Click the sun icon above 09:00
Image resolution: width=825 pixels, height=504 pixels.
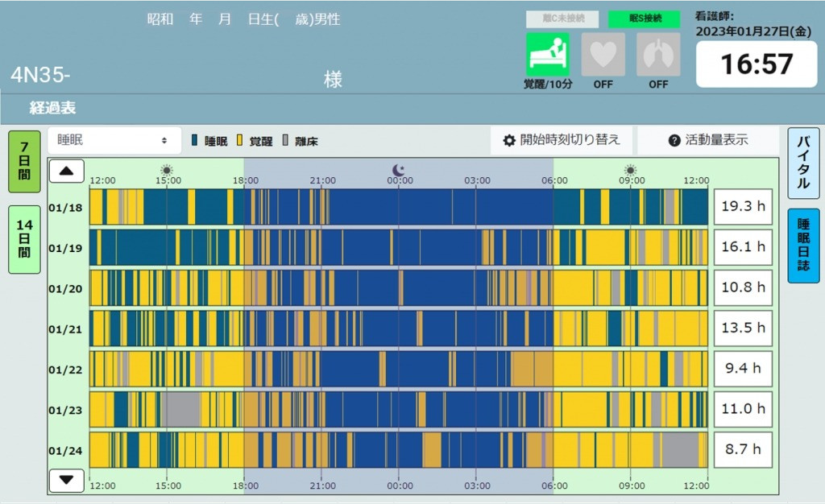point(630,170)
